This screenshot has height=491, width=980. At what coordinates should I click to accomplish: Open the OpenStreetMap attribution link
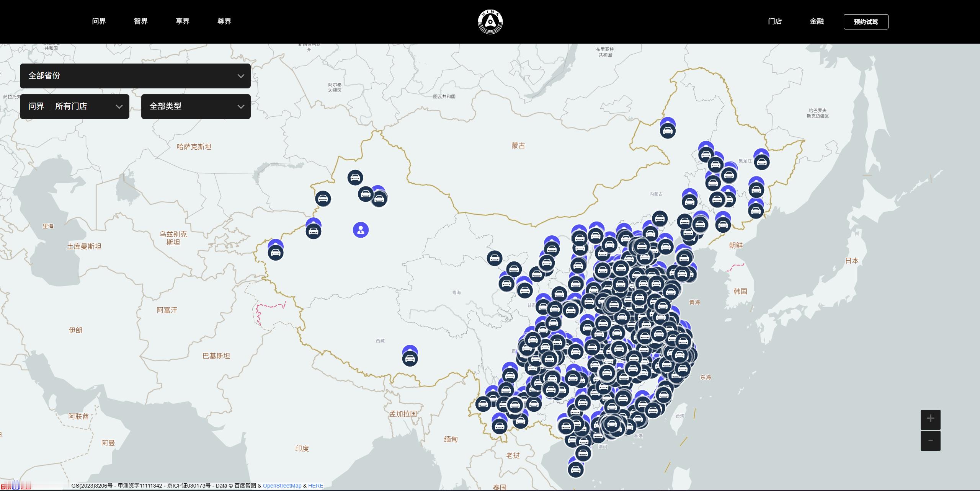(x=282, y=486)
